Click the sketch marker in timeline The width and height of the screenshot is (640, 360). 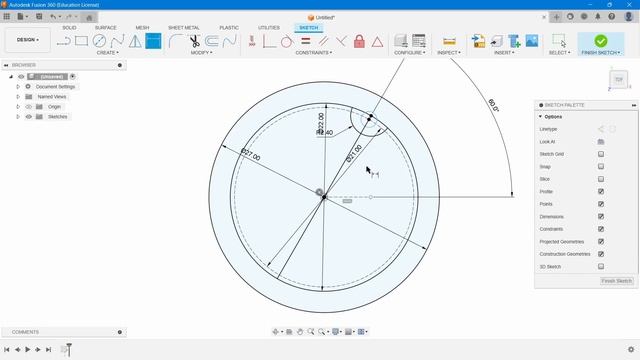64,349
